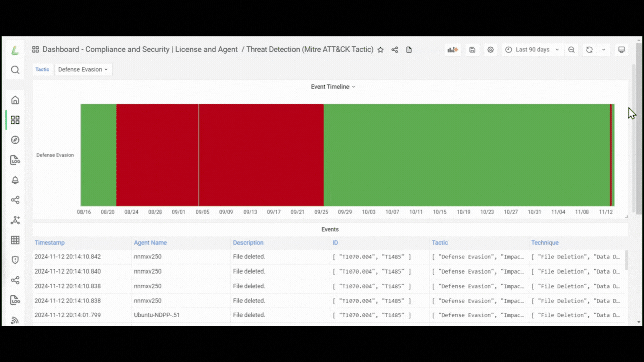Click nnmxv250 in the first row
Screen dimensions: 644x362
[x=148, y=257]
